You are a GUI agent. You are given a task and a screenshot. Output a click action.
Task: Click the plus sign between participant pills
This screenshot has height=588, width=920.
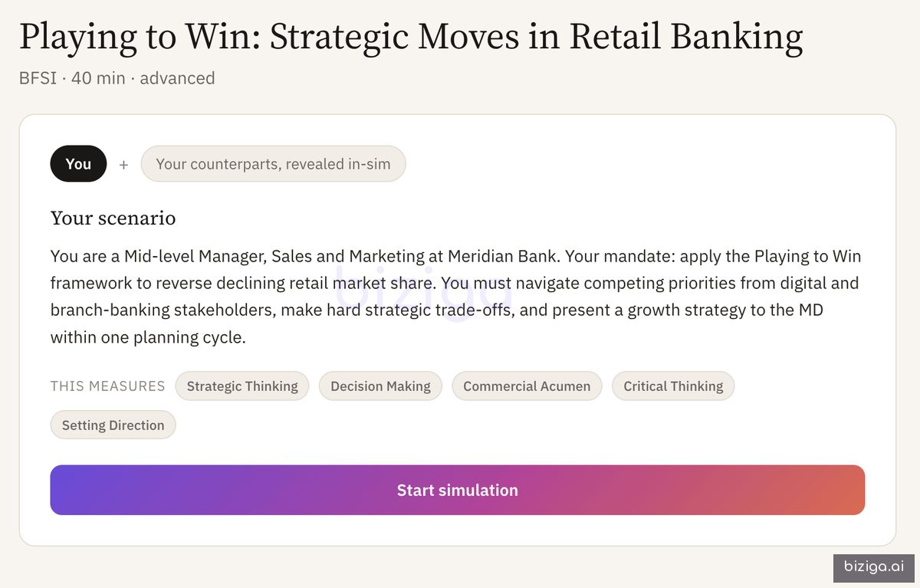(123, 164)
